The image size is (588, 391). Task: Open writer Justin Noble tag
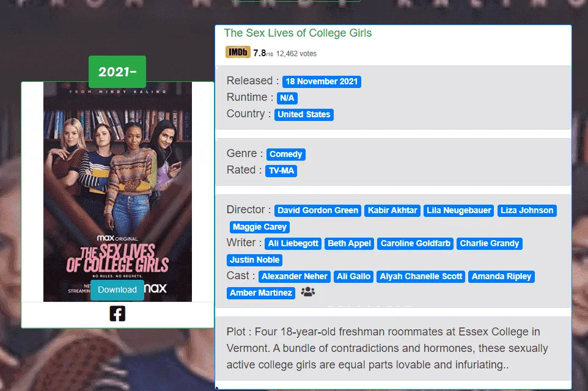click(x=254, y=260)
